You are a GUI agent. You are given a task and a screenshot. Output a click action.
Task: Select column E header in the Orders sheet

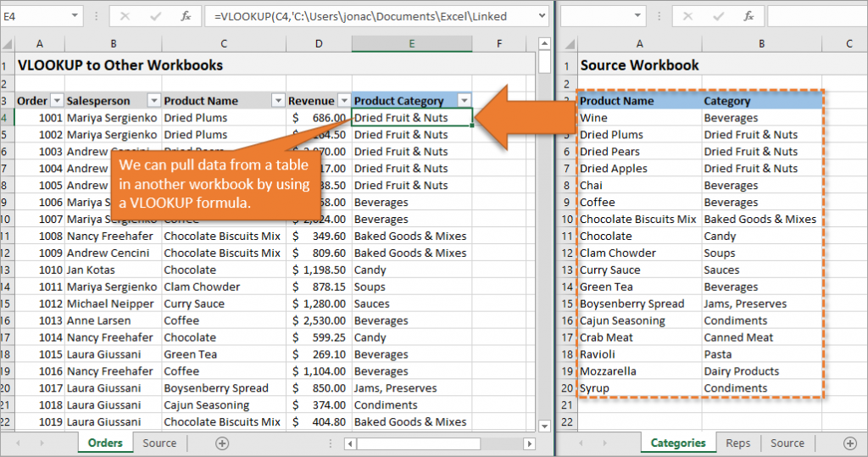click(412, 44)
